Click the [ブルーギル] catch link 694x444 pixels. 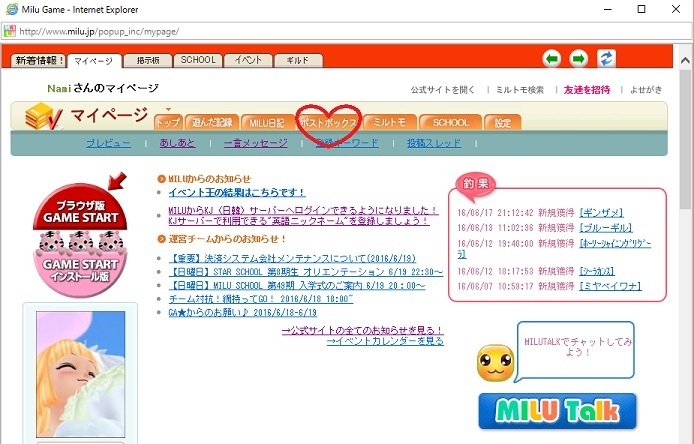(606, 228)
